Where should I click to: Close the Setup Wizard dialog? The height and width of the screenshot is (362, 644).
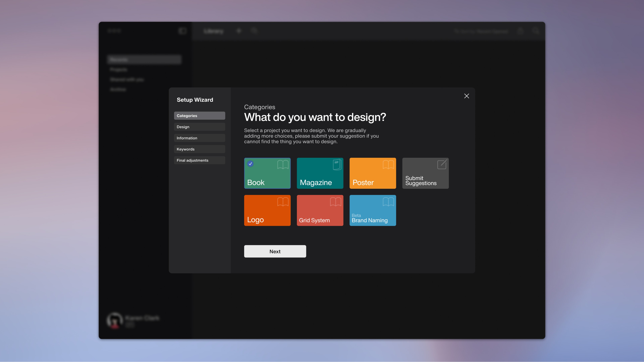(x=467, y=96)
